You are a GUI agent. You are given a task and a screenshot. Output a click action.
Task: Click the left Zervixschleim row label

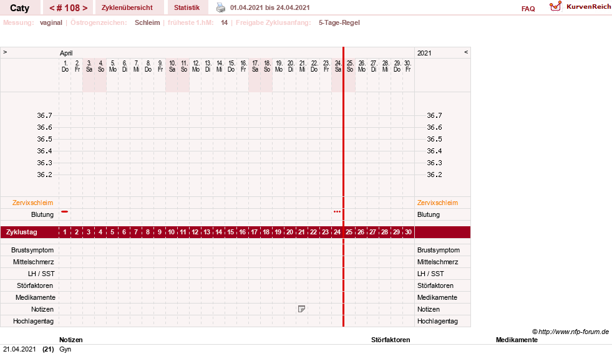click(x=32, y=203)
